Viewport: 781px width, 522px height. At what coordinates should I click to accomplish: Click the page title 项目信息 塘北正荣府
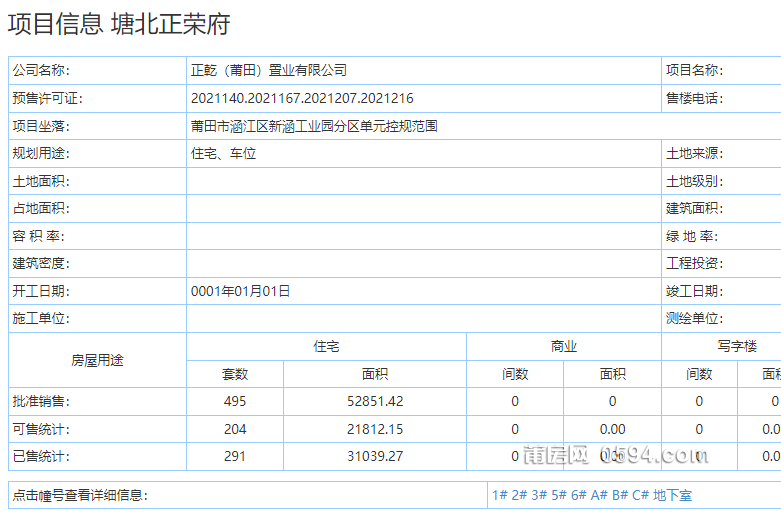tap(119, 24)
